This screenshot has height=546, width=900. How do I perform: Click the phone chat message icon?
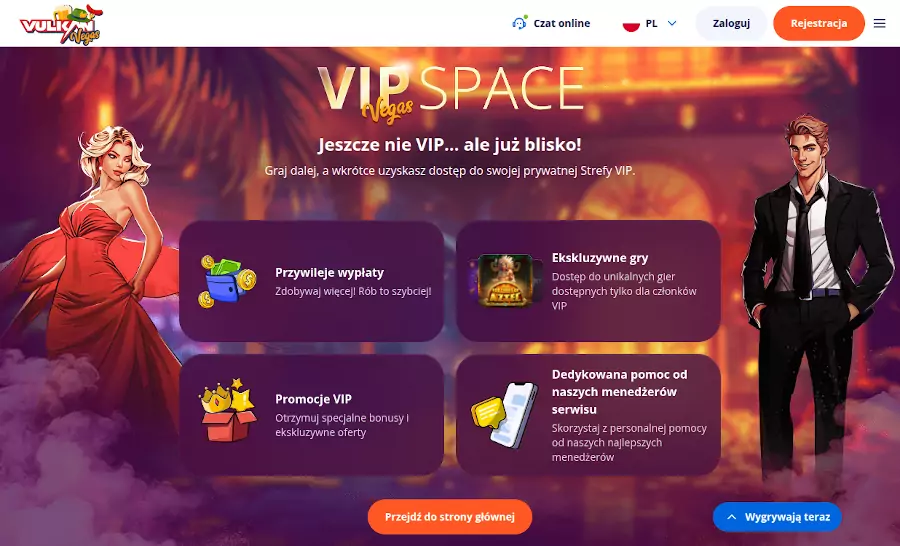(505, 414)
